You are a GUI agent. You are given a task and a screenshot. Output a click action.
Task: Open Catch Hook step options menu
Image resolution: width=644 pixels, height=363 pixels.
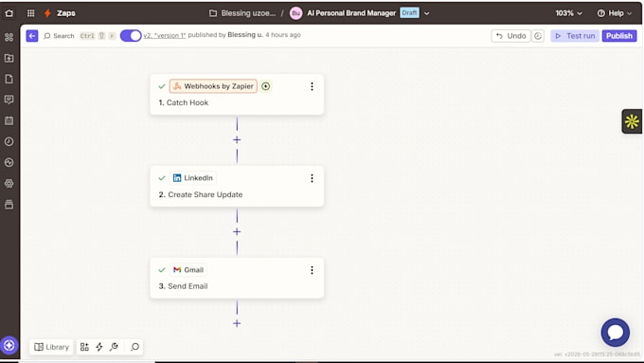pos(312,86)
